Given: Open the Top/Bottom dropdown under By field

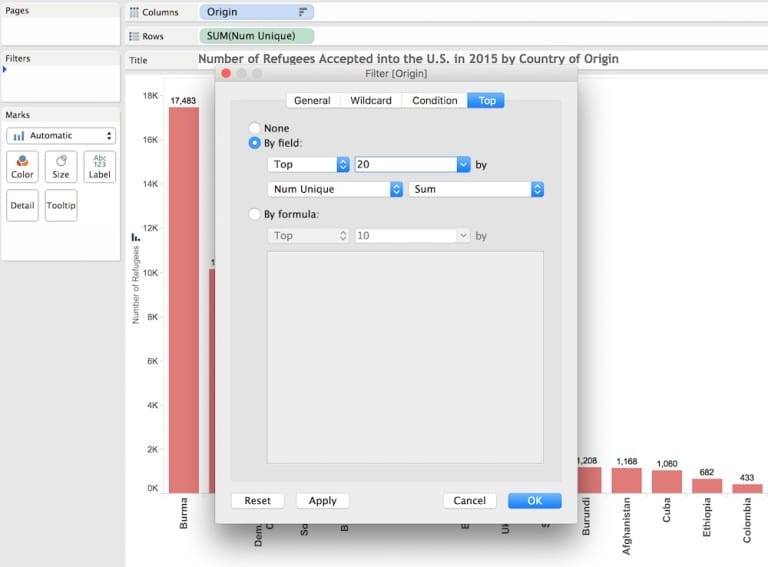Looking at the screenshot, I should pyautogui.click(x=308, y=164).
